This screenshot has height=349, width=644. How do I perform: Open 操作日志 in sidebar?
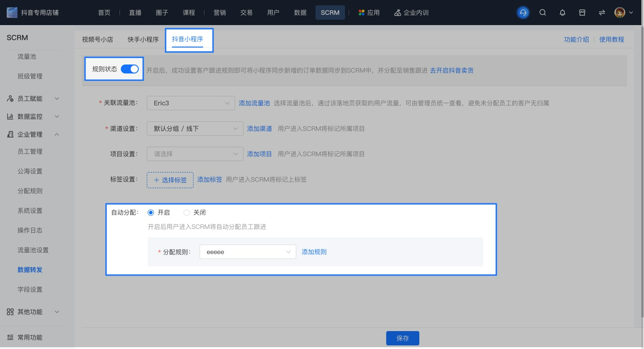coord(30,230)
